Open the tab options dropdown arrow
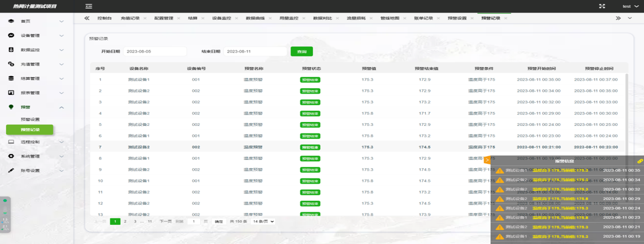The height and width of the screenshot is (244, 644). click(x=630, y=18)
